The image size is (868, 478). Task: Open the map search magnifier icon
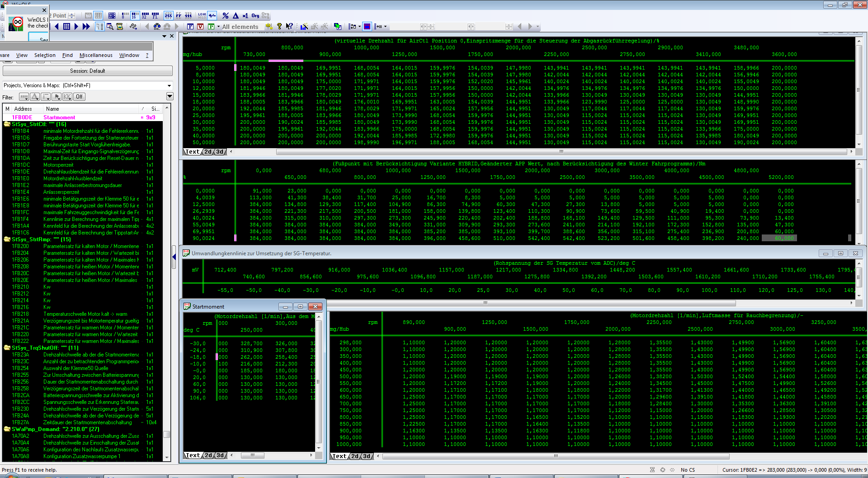(x=110, y=27)
